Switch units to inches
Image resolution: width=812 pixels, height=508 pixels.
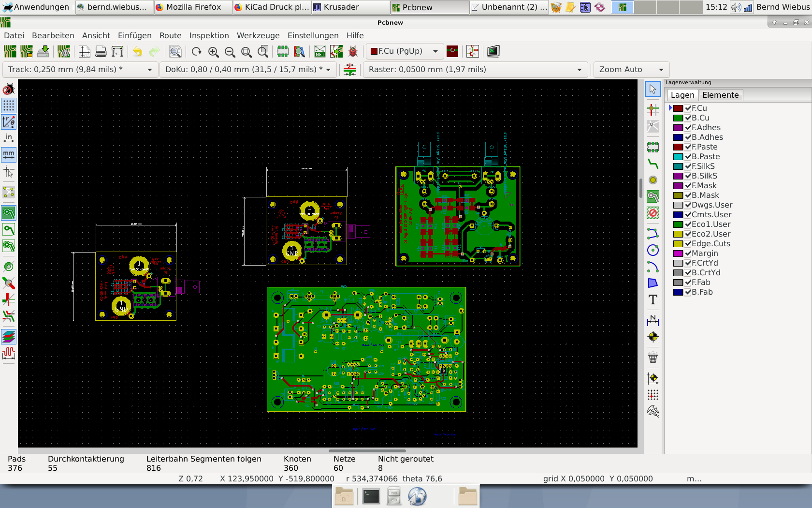(9, 138)
